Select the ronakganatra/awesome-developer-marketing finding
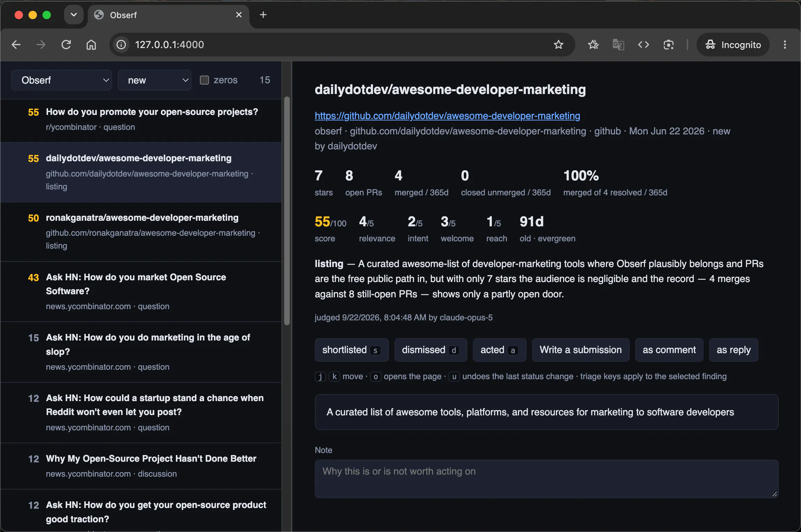Image resolution: width=801 pixels, height=532 pixels. pos(141,232)
